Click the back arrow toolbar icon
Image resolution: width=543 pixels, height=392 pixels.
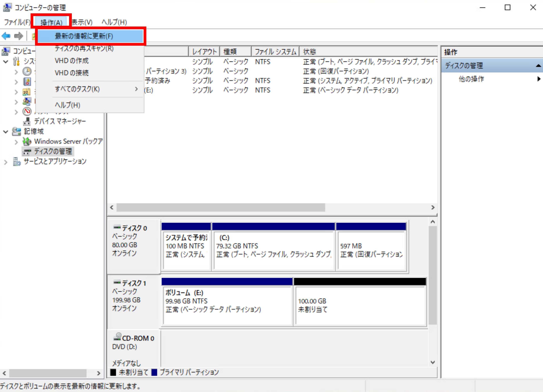pyautogui.click(x=6, y=36)
